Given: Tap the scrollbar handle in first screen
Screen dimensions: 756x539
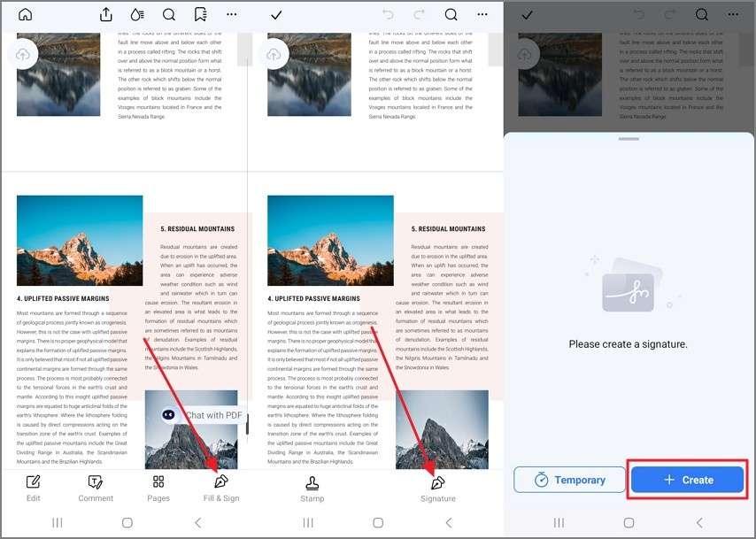Looking at the screenshot, I should click(247, 424).
